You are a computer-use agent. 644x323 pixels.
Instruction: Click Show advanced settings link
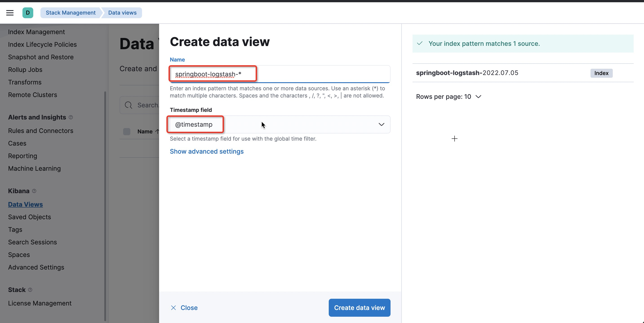207,151
